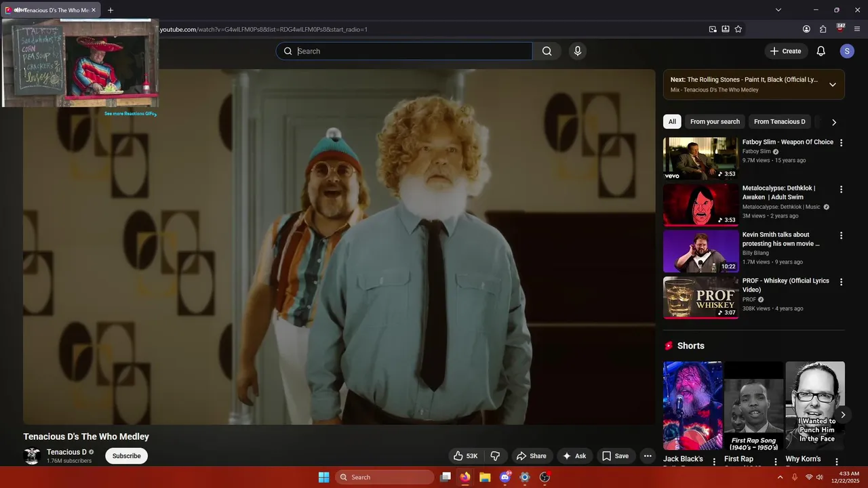This screenshot has width=868, height=488.
Task: Open the list all tabs dropdown
Action: point(778,10)
